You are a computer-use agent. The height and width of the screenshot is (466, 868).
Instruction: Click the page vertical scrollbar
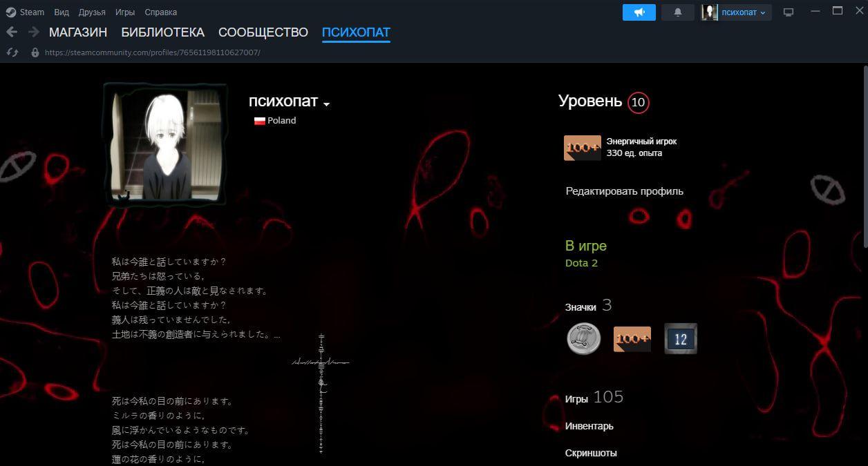pos(865,159)
